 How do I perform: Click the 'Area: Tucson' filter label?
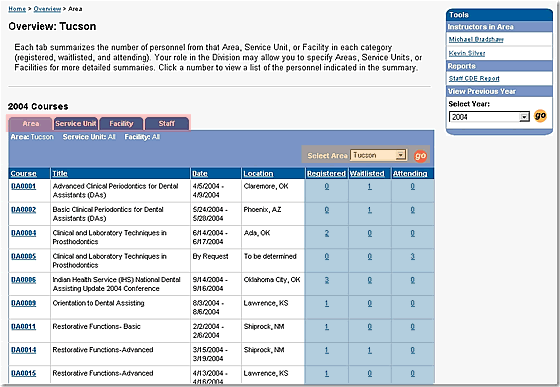pyautogui.click(x=32, y=137)
